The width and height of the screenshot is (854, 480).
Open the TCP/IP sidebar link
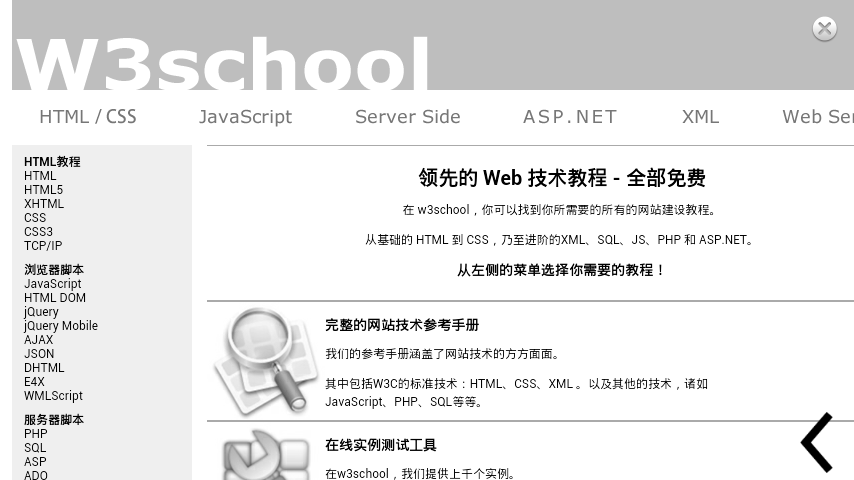(43, 246)
